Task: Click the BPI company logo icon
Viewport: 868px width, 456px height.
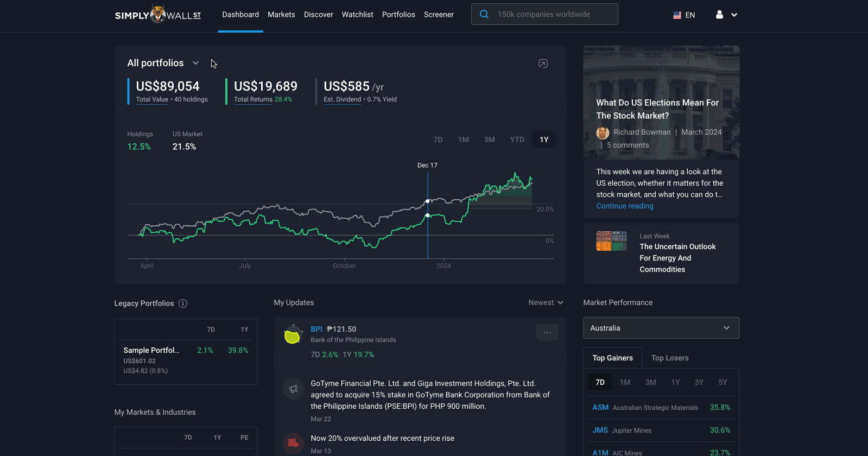Action: tap(293, 335)
